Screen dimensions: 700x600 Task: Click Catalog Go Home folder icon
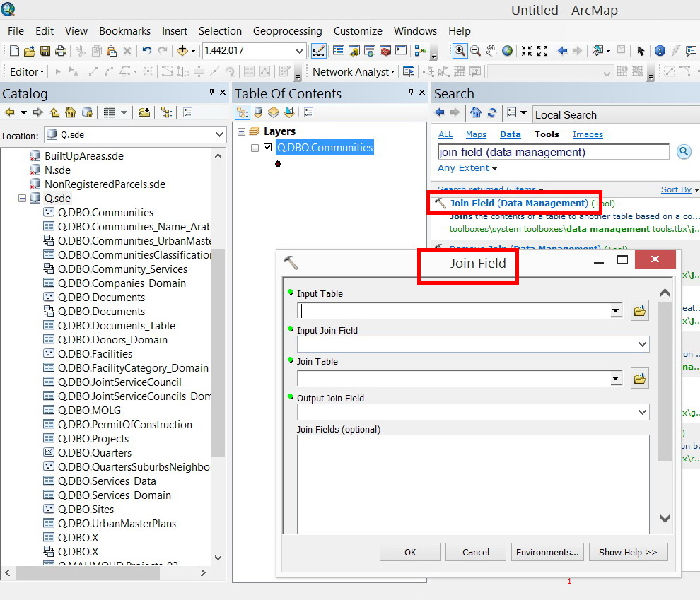(71, 112)
